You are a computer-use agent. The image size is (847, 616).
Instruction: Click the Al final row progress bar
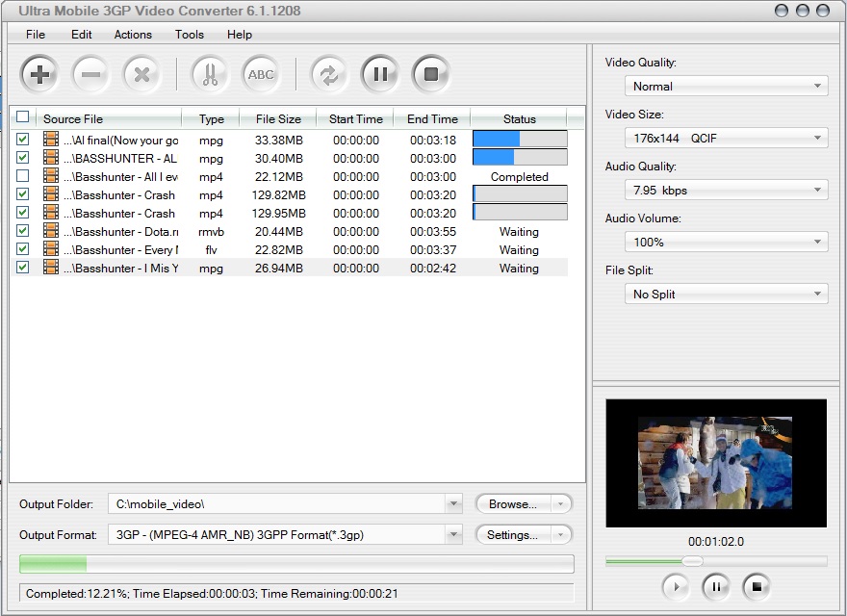pyautogui.click(x=520, y=139)
